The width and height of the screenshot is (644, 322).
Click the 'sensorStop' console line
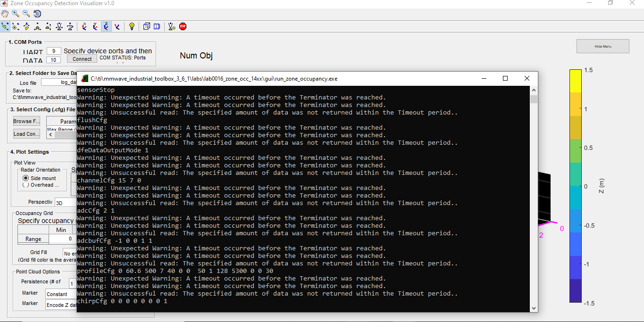[x=96, y=90]
